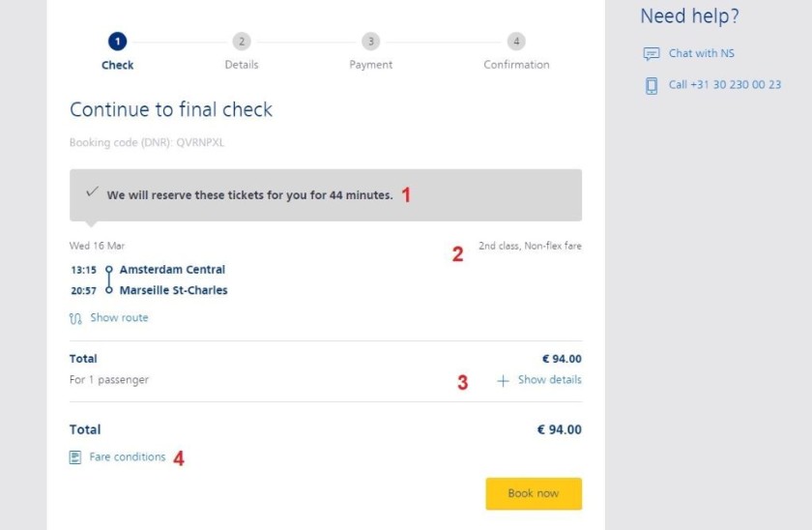812x530 pixels.
Task: Click the plus icon beside Show details
Action: click(503, 381)
